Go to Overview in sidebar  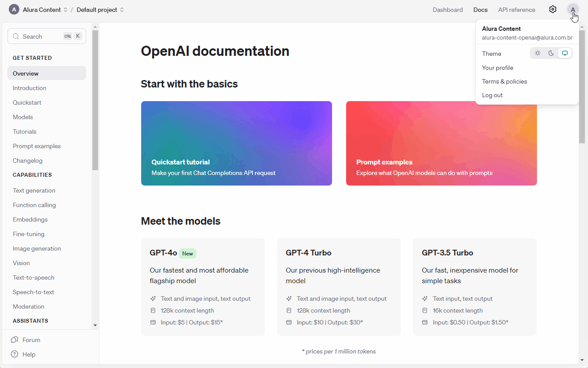pos(47,73)
